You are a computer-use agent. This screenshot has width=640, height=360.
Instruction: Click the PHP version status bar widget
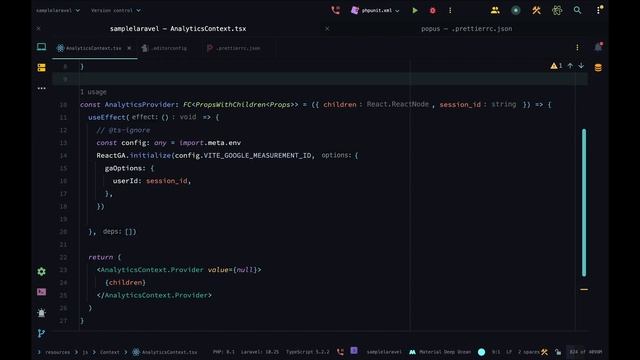(224, 352)
